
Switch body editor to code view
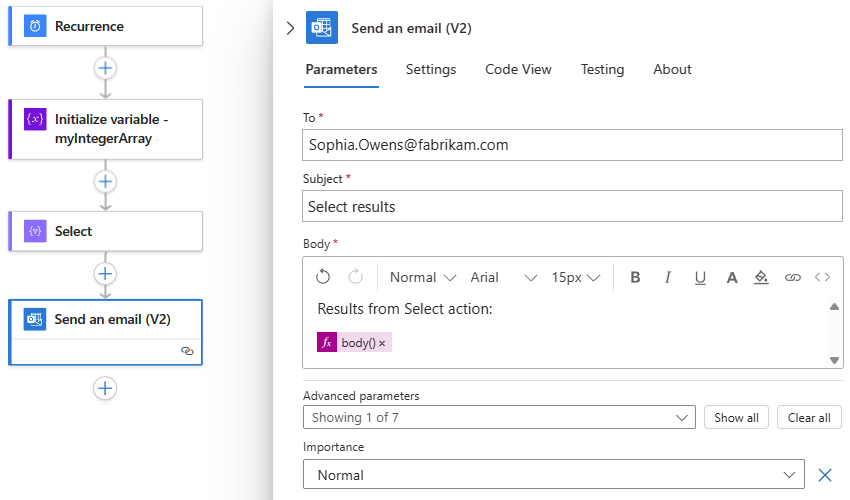[823, 277]
